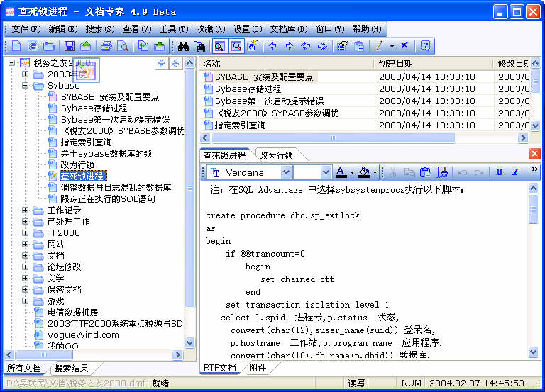Switch to the 改为行锁 document tab
The image size is (545, 392).
[276, 155]
